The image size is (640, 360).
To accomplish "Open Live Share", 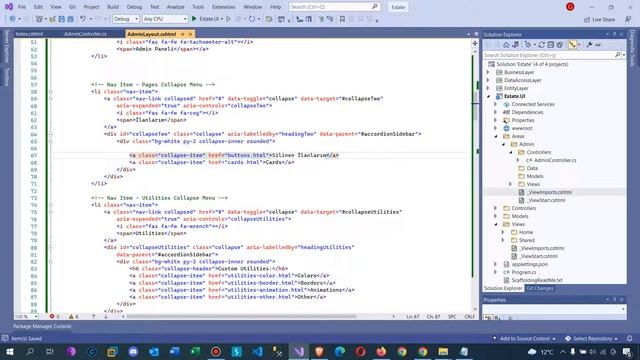I will point(600,20).
